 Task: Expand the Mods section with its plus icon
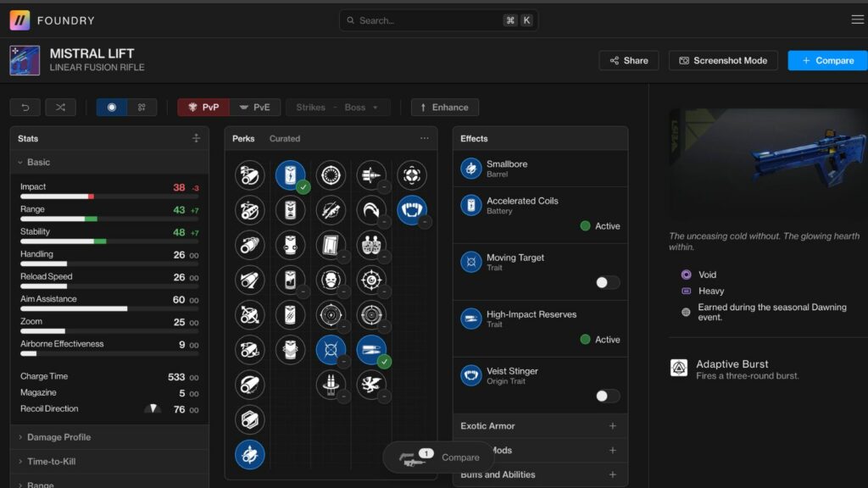pos(612,451)
